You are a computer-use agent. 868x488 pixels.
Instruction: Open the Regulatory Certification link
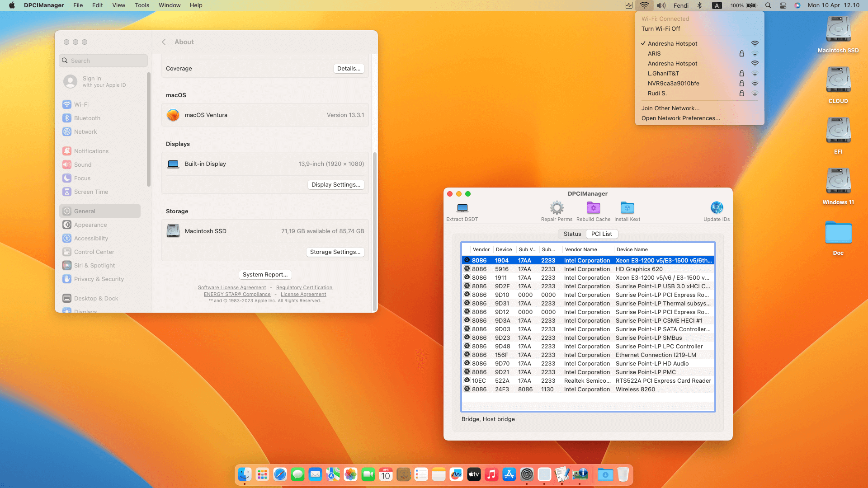click(304, 288)
